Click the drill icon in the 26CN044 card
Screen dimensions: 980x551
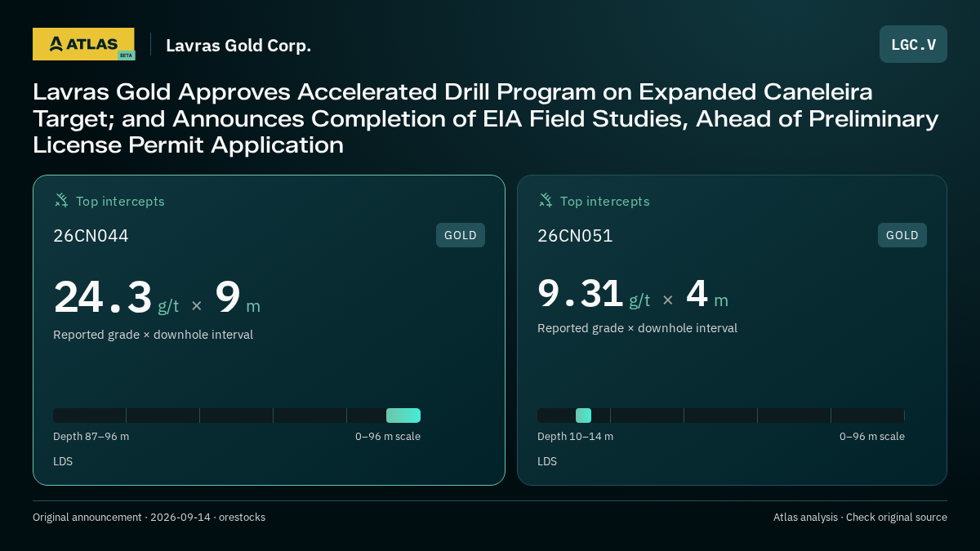(61, 200)
